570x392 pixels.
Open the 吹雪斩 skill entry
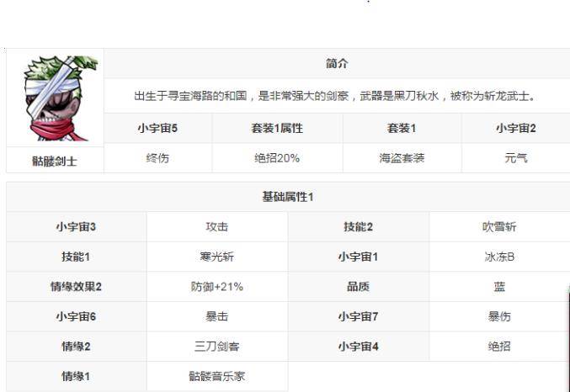(499, 227)
